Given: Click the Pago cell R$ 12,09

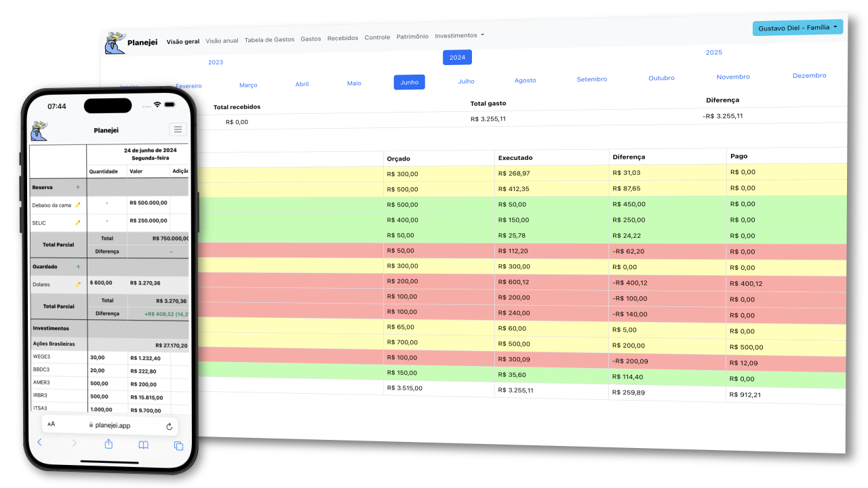Looking at the screenshot, I should (x=743, y=363).
